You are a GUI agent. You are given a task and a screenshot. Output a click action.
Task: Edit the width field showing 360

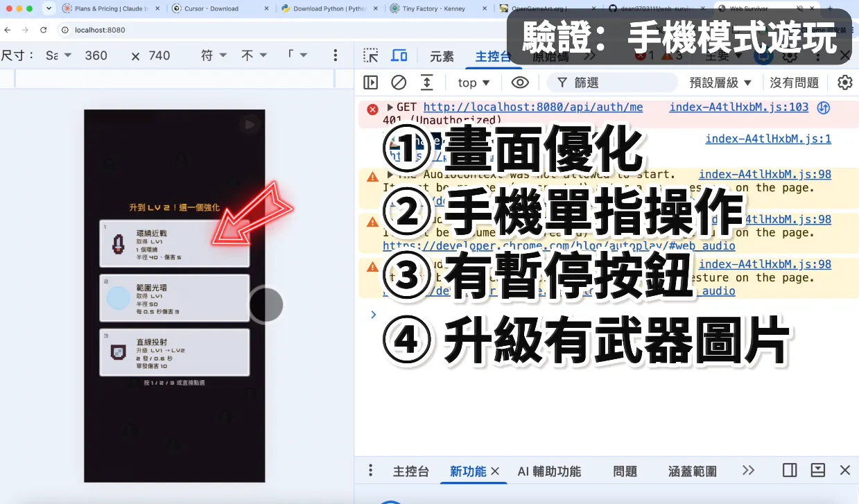pyautogui.click(x=96, y=55)
